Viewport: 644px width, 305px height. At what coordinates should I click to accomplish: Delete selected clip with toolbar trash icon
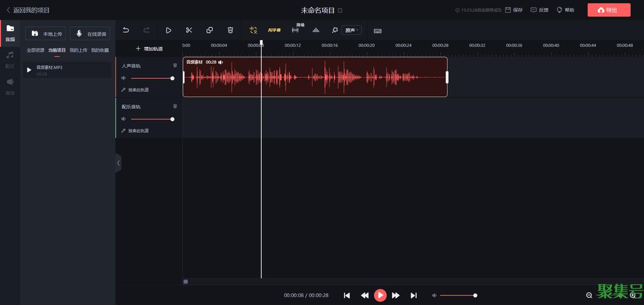click(x=230, y=31)
